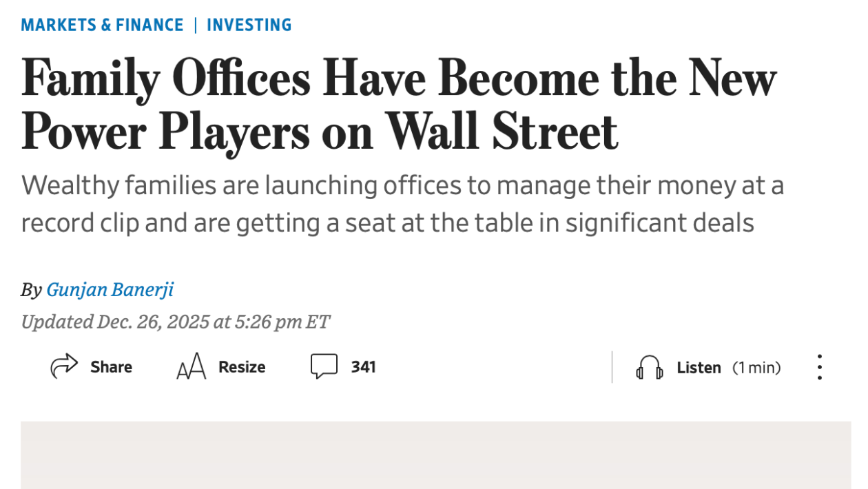
Task: Open the Markets & Finance section
Action: coord(102,25)
